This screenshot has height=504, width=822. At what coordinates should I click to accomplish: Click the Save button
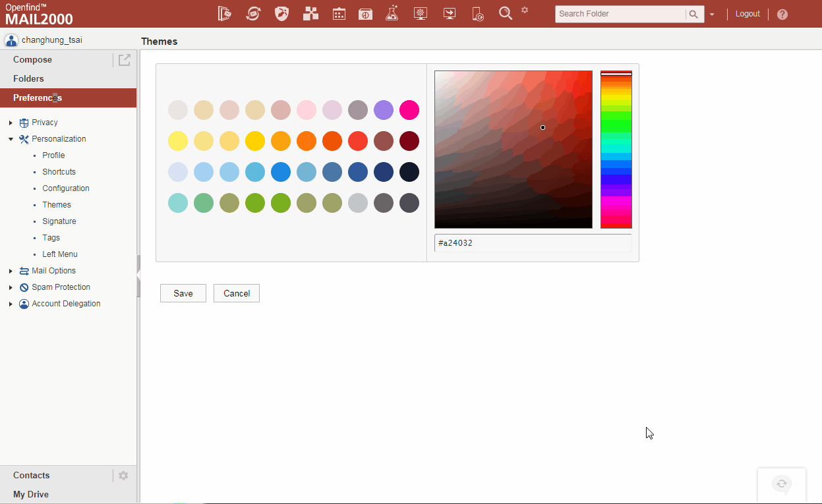click(183, 294)
